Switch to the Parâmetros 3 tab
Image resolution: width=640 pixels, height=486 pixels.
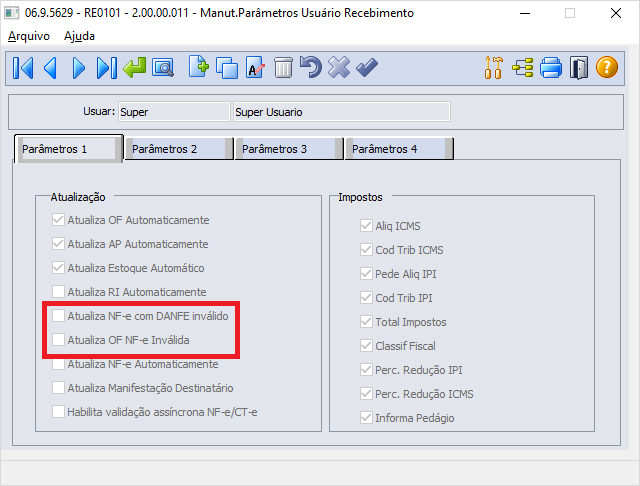[289, 149]
